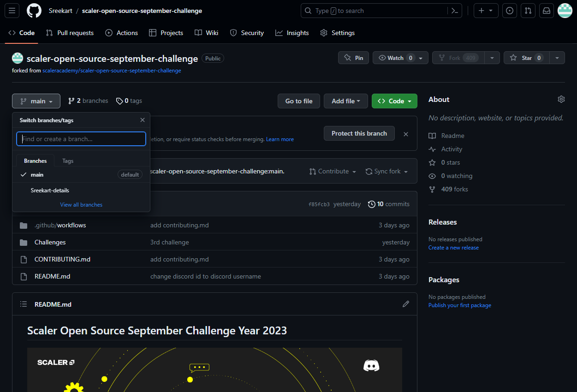The image size is (577, 392).
Task: Click the pull requests icon in the header
Action: [528, 10]
